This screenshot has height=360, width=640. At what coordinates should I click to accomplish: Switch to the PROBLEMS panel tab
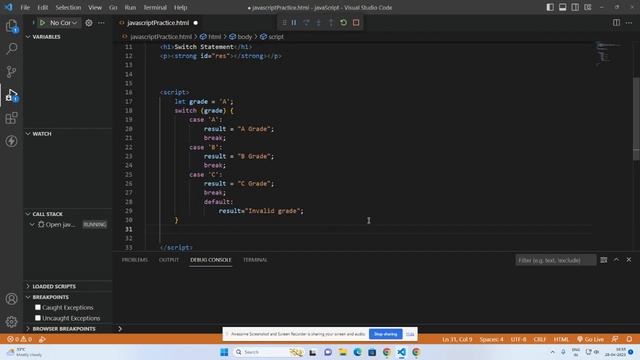click(x=135, y=260)
